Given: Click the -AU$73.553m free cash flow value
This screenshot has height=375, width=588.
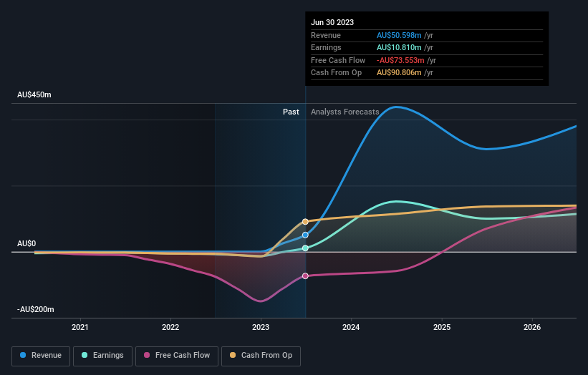Looking at the screenshot, I should pyautogui.click(x=400, y=60).
